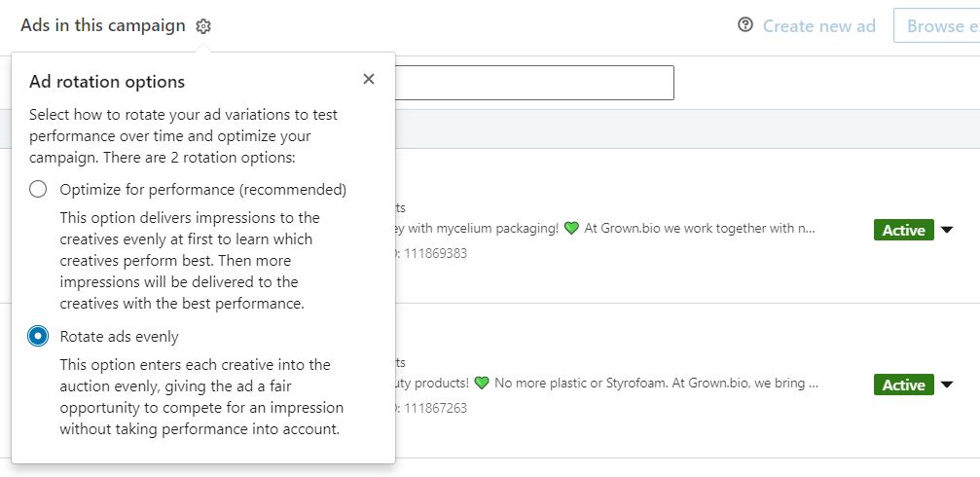The height and width of the screenshot is (477, 980).
Task: Open ad mentioning "No more plastic or Styrofoam"
Action: [x=656, y=383]
